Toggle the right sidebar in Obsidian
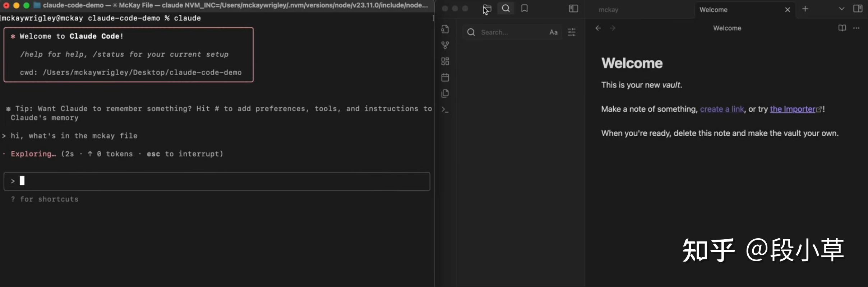Screen dimensions: 868x287 tap(858, 9)
